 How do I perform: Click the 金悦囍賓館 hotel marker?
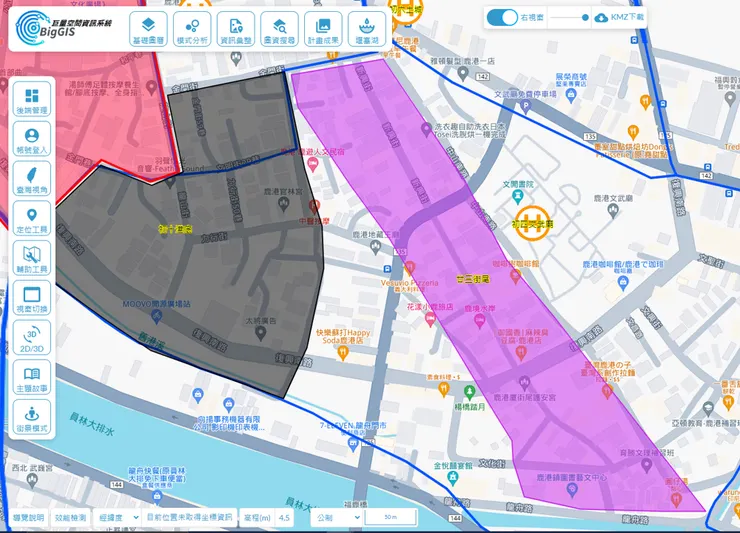point(453,478)
